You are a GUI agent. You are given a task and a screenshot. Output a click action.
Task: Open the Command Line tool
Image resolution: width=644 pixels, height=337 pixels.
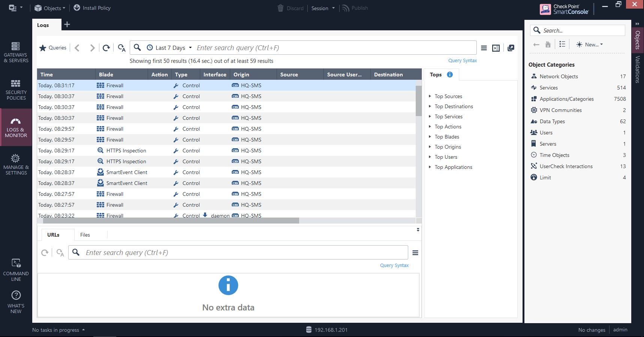(x=16, y=270)
